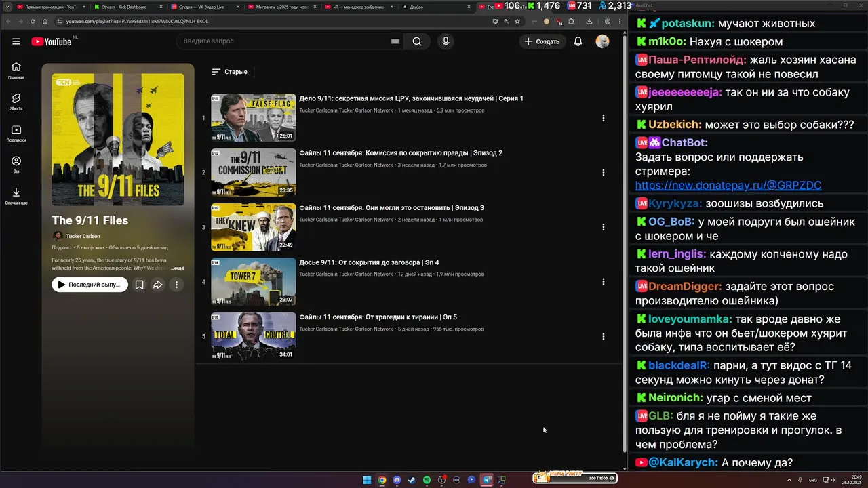Expand playlist description with ещё
Viewport: 868px width, 488px height.
[178, 268]
